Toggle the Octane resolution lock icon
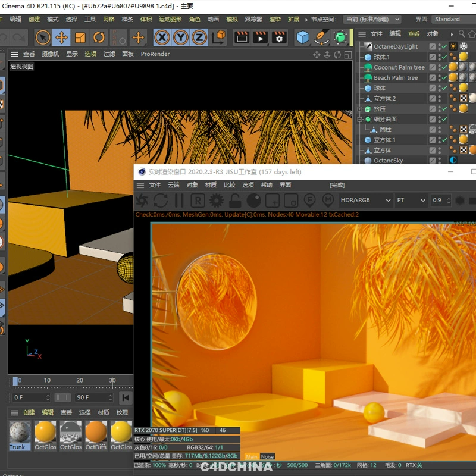 click(235, 201)
